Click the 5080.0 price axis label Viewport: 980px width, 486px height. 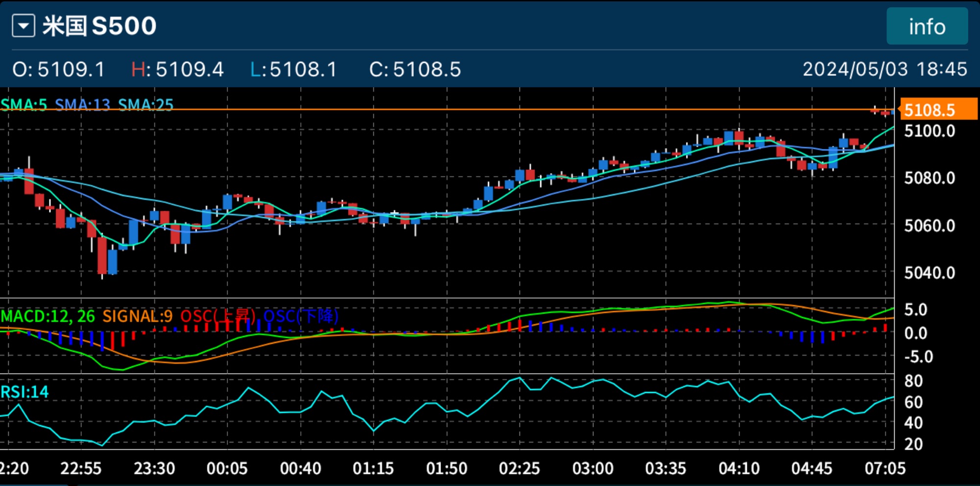click(x=929, y=178)
